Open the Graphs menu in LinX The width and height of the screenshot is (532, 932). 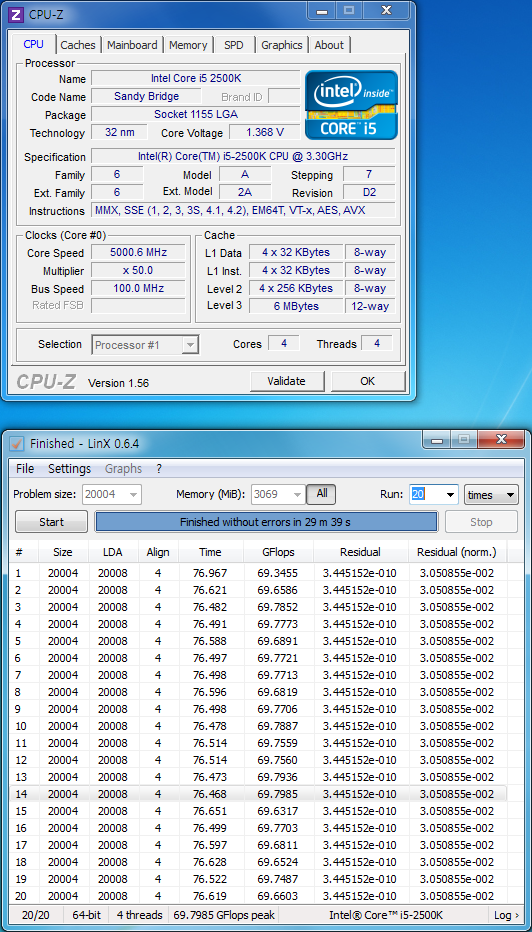[x=124, y=469]
